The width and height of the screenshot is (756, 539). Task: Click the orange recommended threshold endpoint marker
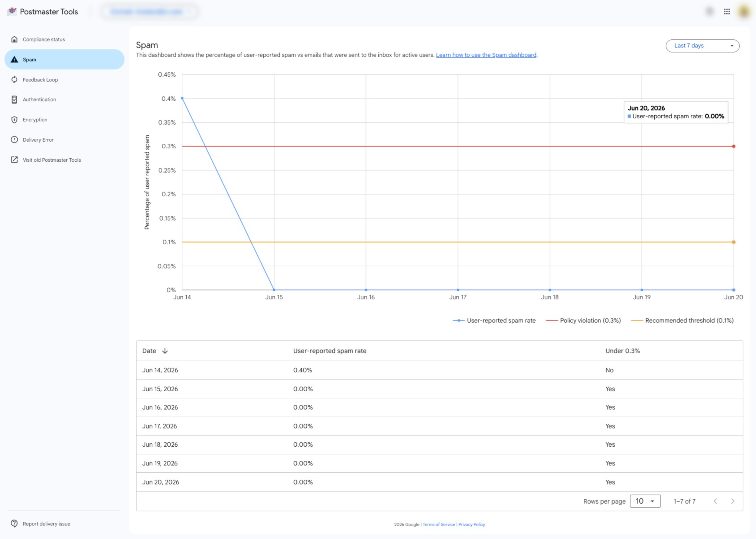tap(733, 242)
